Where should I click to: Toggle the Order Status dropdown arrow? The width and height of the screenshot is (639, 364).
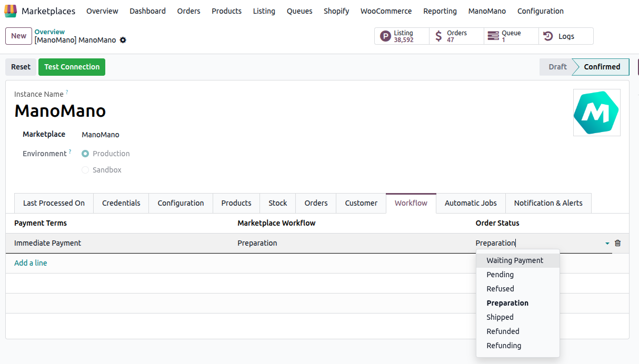click(x=607, y=244)
